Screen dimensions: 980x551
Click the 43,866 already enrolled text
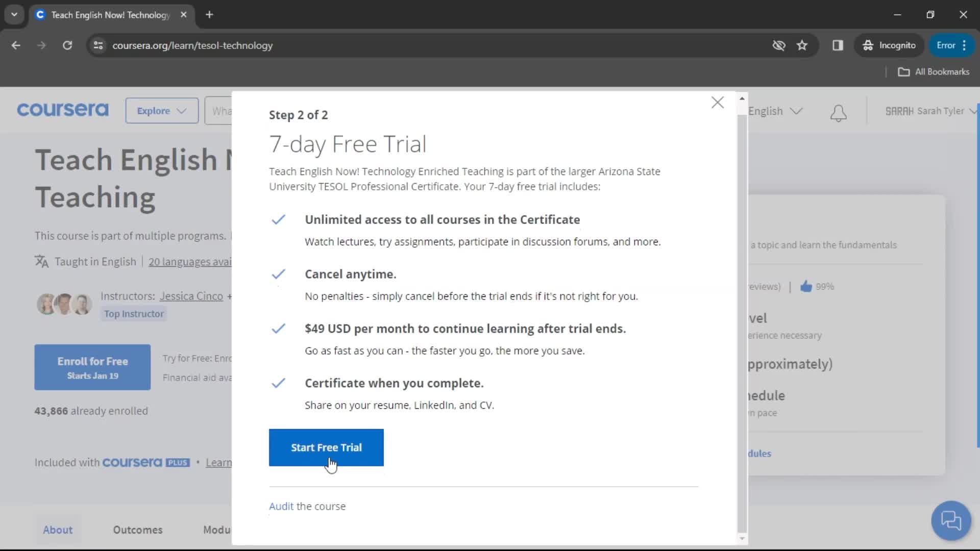(x=91, y=411)
